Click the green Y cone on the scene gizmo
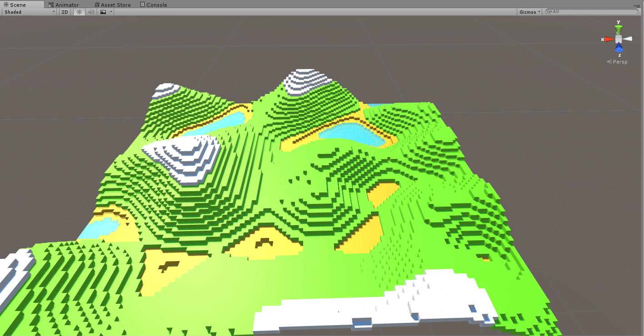This screenshot has height=336, width=644. (x=618, y=29)
